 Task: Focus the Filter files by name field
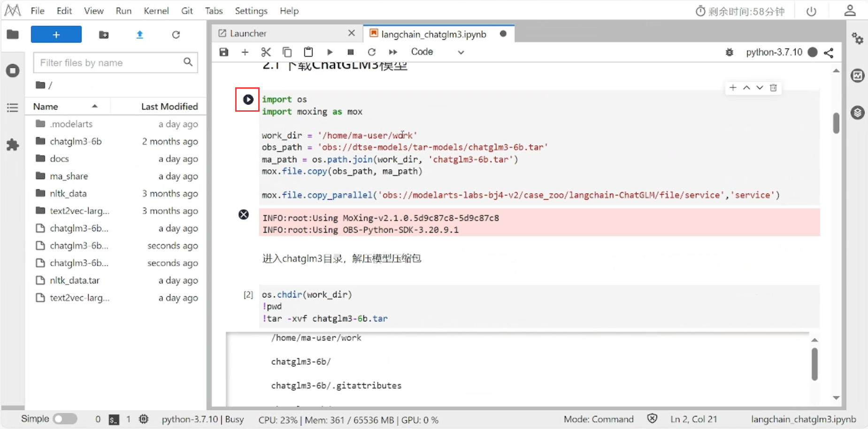115,62
